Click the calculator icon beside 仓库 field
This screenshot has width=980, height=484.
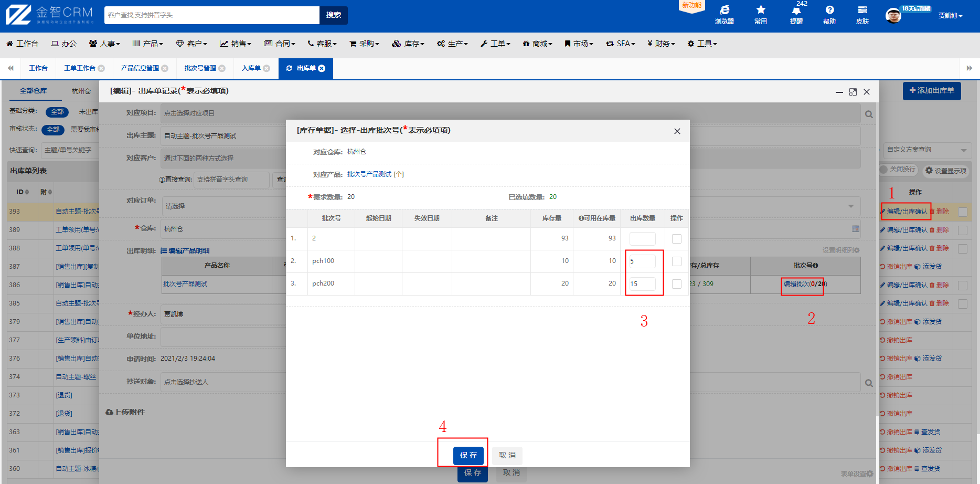click(856, 229)
